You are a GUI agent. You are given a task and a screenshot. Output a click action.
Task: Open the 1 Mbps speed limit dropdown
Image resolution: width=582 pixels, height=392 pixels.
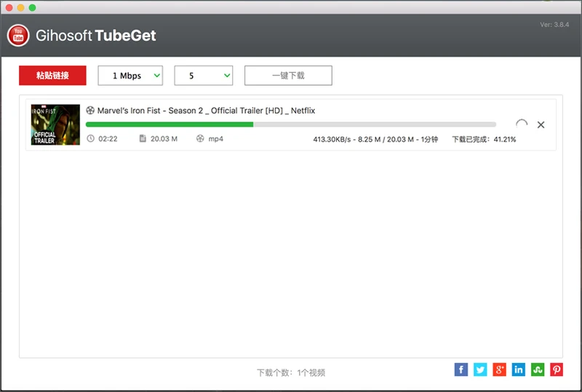pyautogui.click(x=130, y=76)
